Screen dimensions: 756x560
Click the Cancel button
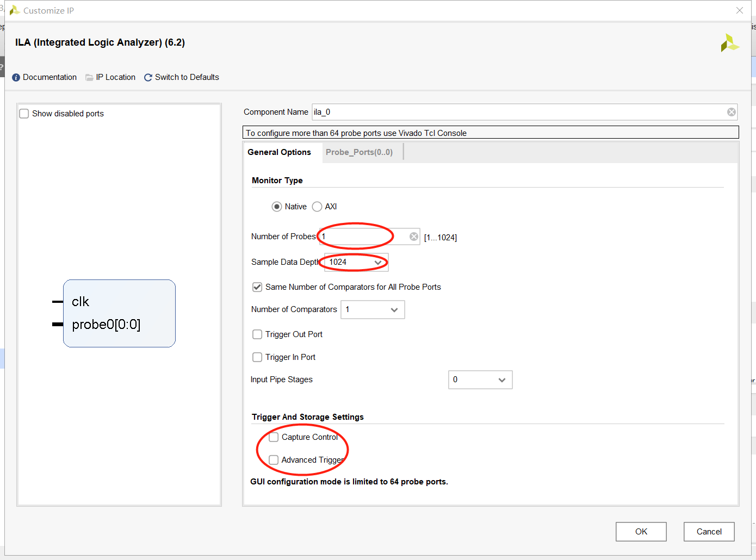pyautogui.click(x=709, y=532)
